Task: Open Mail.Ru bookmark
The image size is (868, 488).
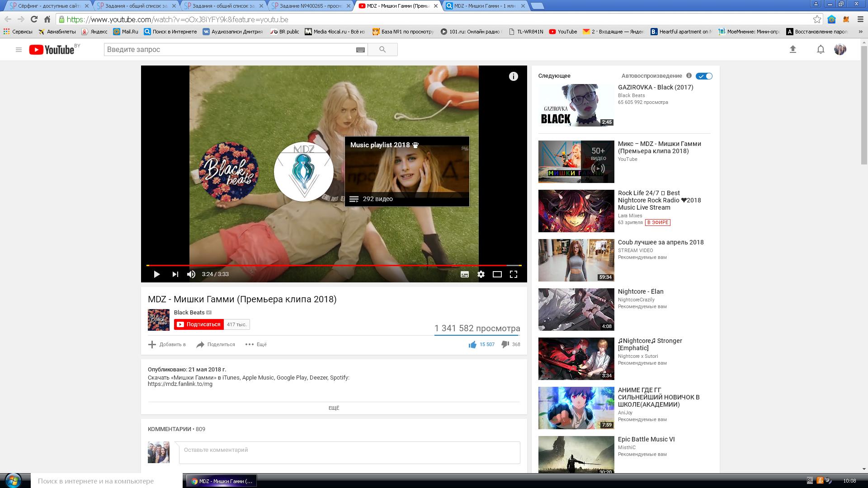Action: 126,32
